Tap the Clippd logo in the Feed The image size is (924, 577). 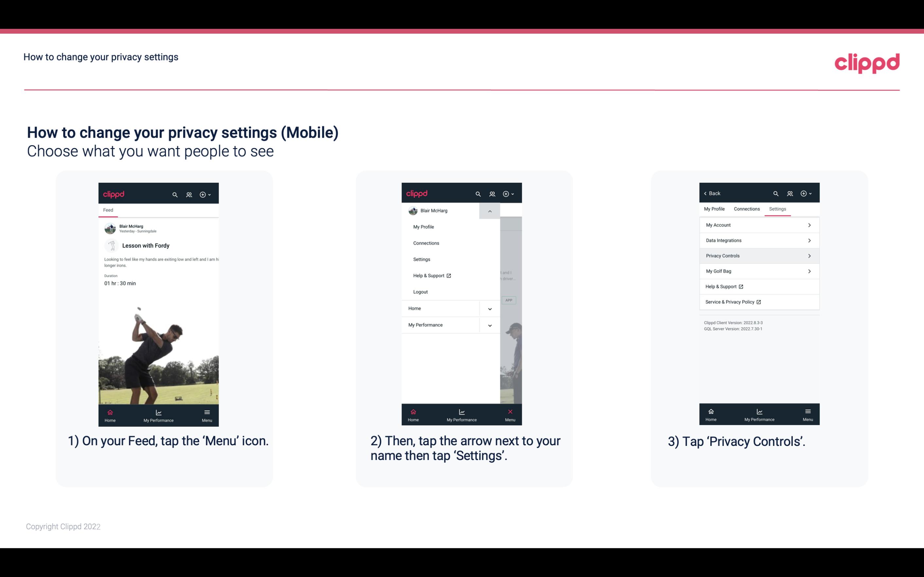pos(115,194)
